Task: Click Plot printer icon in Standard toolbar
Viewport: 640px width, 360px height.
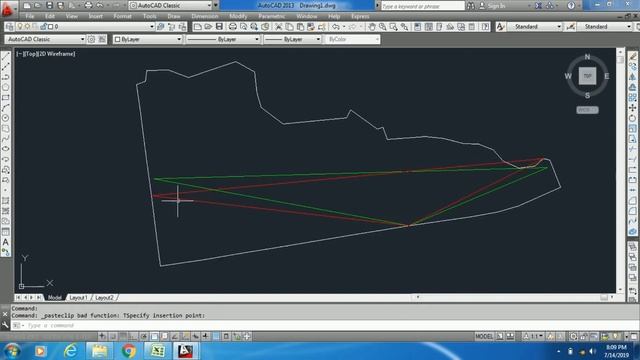Action: click(x=232, y=27)
